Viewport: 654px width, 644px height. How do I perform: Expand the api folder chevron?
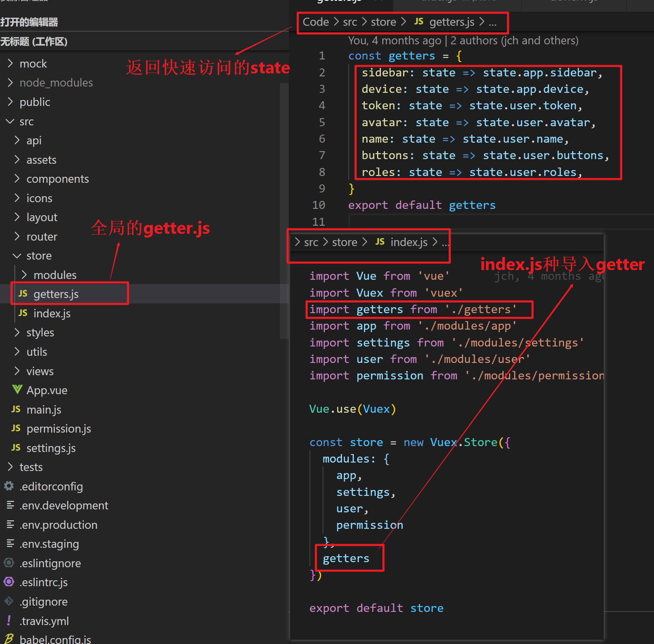point(17,140)
